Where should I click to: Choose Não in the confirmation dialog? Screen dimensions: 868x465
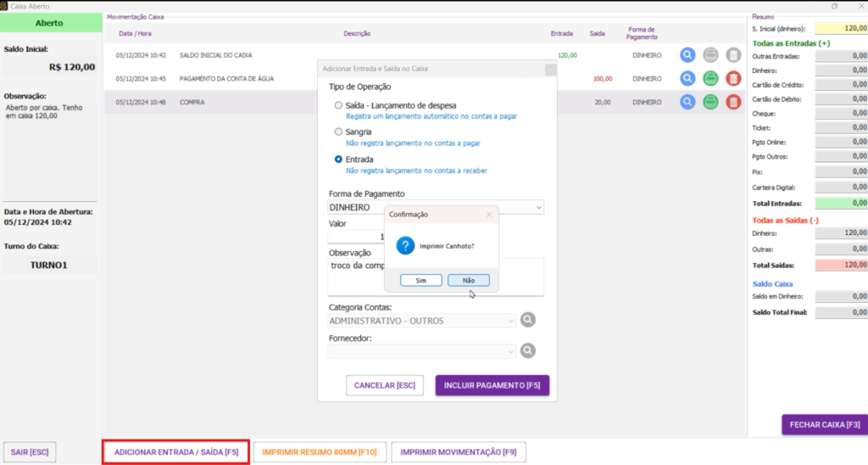(x=468, y=280)
